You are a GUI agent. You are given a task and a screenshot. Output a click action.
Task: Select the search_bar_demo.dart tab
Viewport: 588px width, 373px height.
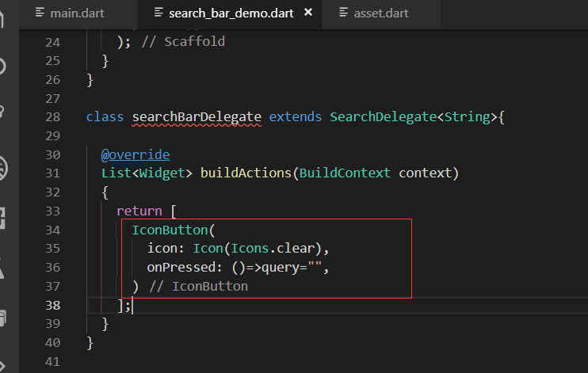click(x=231, y=13)
